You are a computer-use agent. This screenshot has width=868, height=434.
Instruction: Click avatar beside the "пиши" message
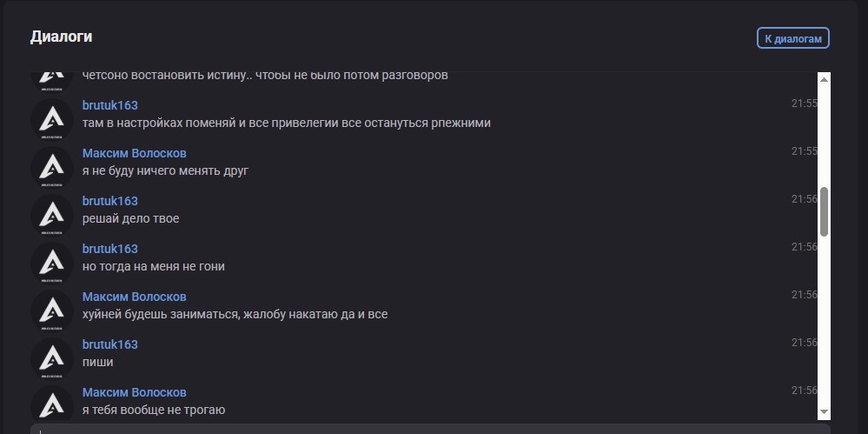click(52, 357)
